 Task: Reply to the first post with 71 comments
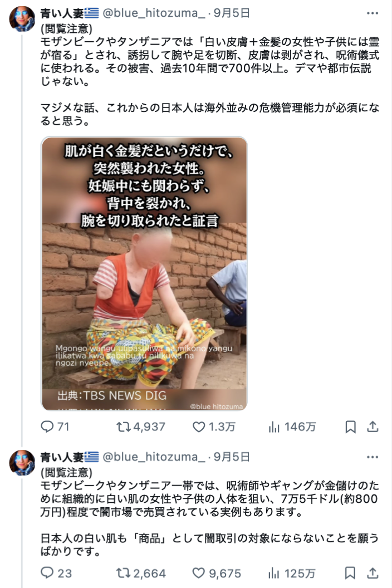click(55, 427)
